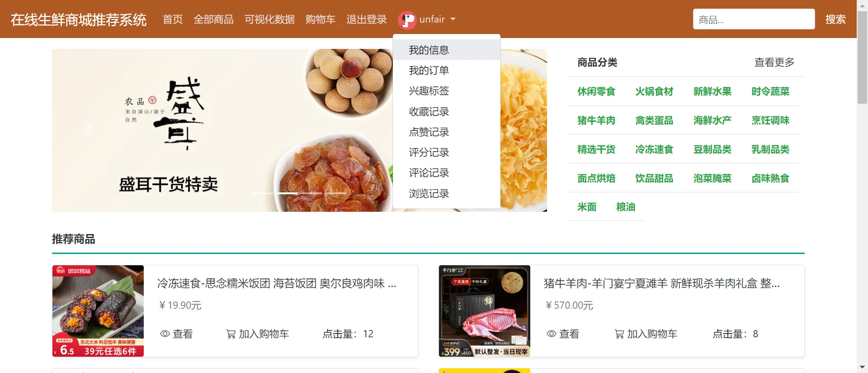Open the 禽类蛋品 category

(x=654, y=120)
